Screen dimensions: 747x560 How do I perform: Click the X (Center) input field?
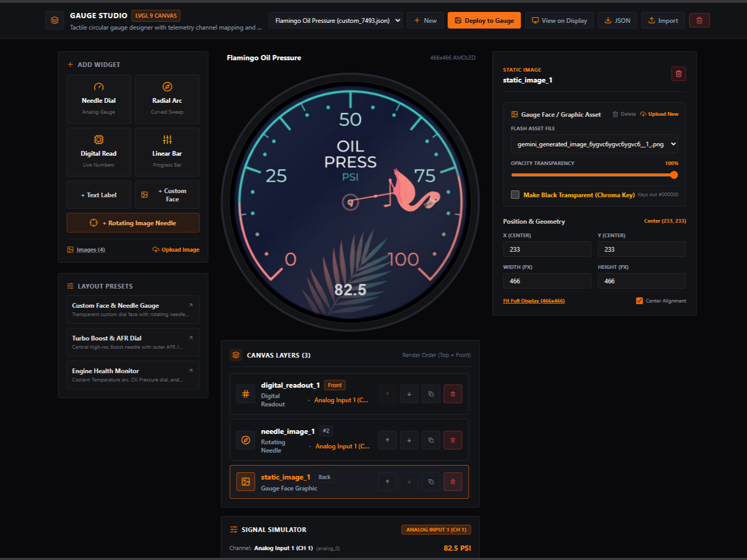click(547, 249)
